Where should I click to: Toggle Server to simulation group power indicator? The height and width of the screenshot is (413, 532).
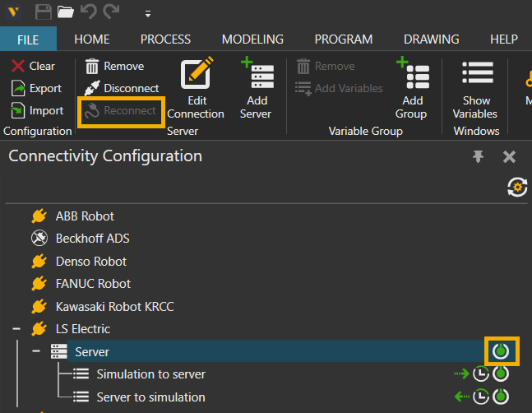point(501,397)
